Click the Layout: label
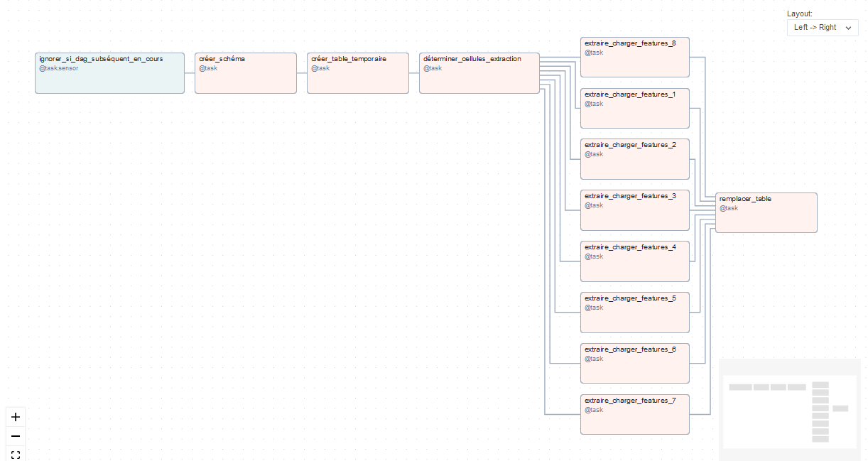This screenshot has height=461, width=868. (x=800, y=13)
